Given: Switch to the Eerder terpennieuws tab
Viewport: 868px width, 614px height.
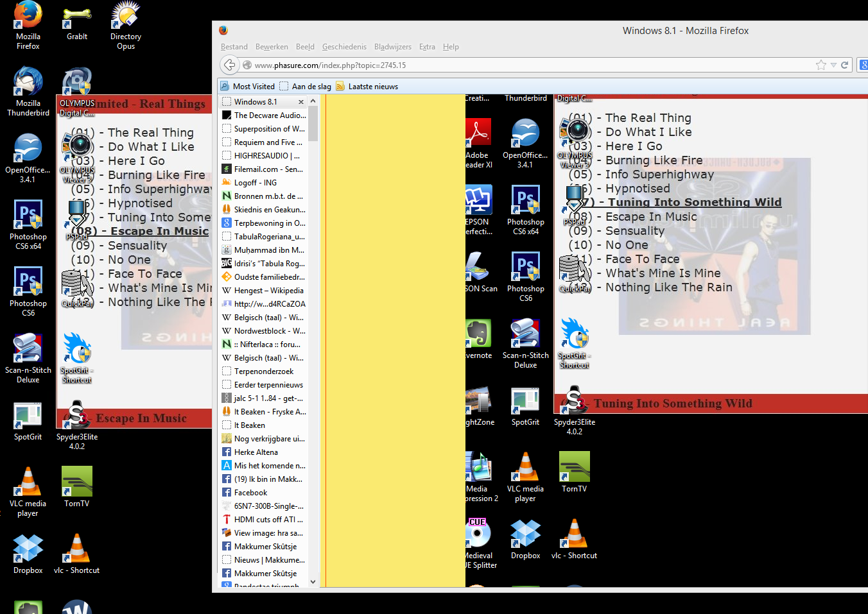Looking at the screenshot, I should 263,385.
